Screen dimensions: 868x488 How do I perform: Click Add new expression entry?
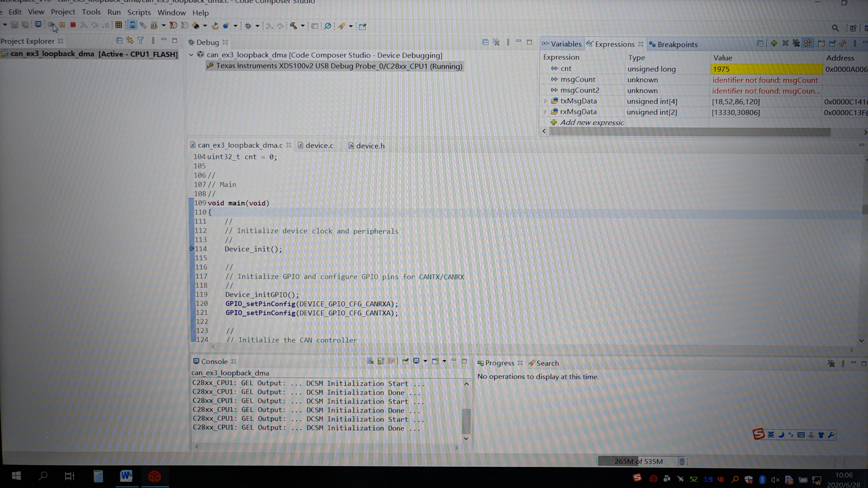coord(592,123)
